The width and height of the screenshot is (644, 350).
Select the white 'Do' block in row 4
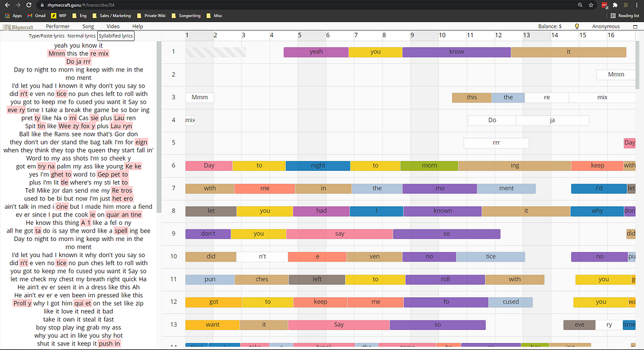pyautogui.click(x=492, y=121)
